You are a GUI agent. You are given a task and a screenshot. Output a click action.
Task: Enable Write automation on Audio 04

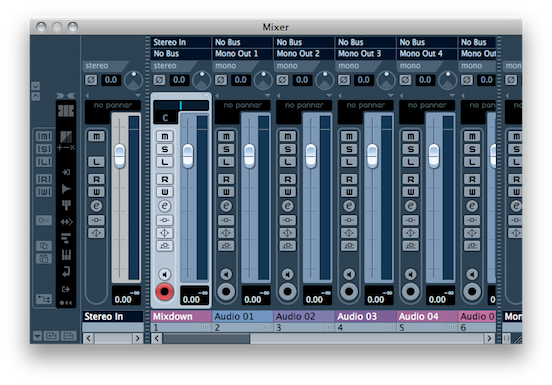point(410,192)
